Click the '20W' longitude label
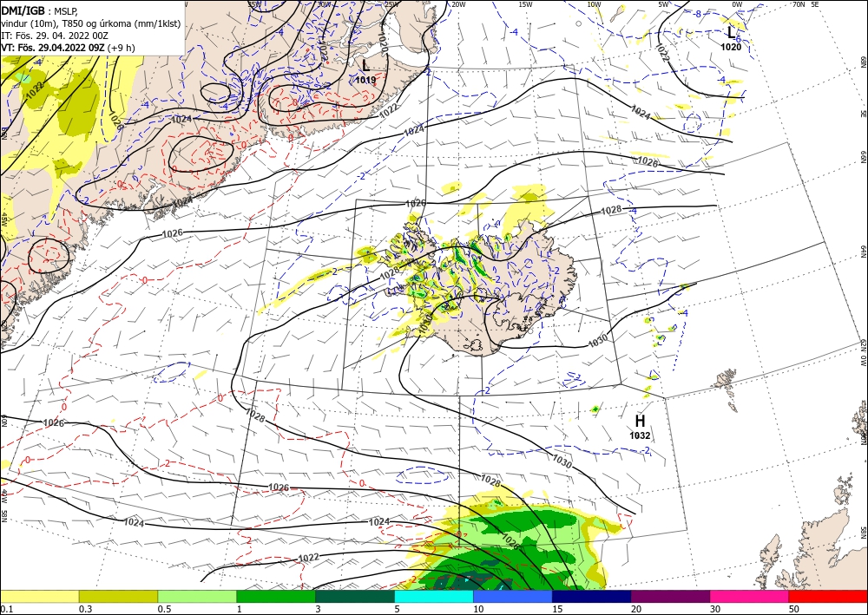 [x=457, y=4]
